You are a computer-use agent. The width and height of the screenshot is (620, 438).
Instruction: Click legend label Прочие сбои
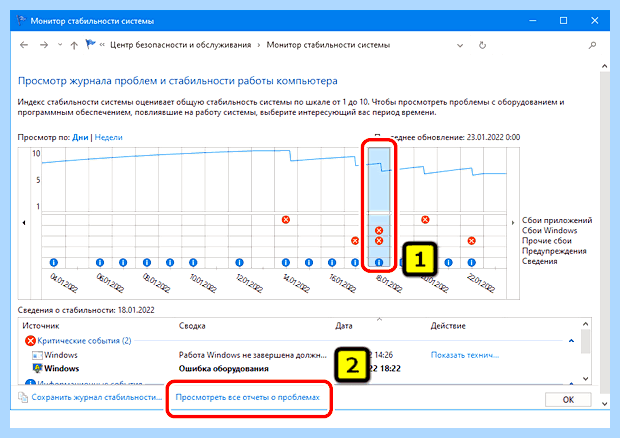click(x=546, y=240)
